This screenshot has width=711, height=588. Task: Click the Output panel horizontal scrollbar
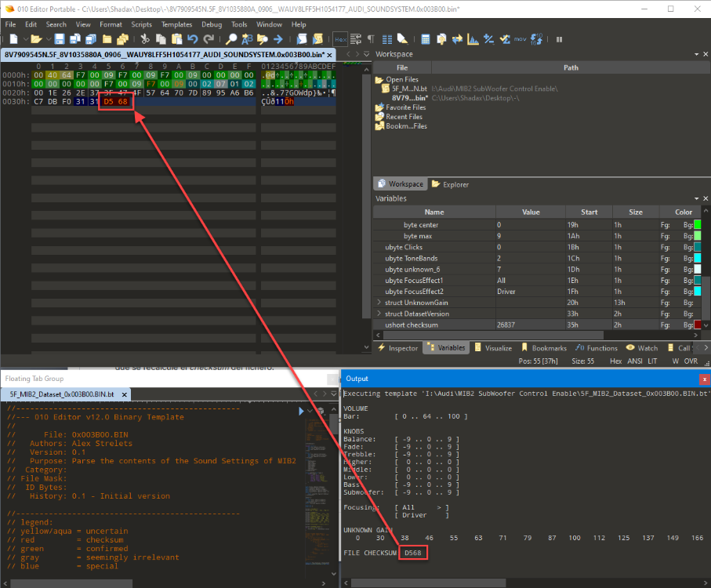coord(428,583)
